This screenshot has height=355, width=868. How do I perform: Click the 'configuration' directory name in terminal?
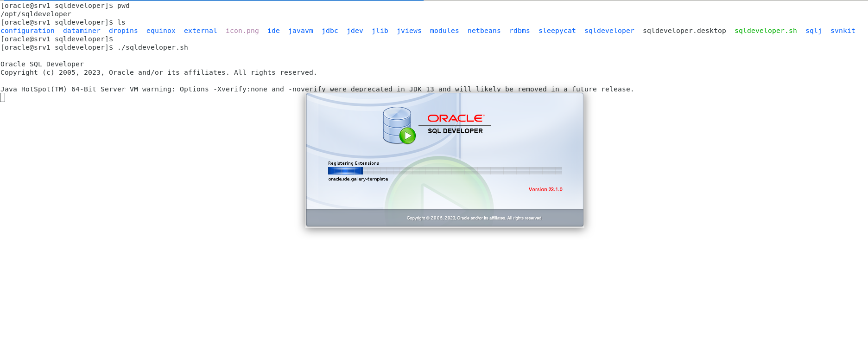pos(27,31)
